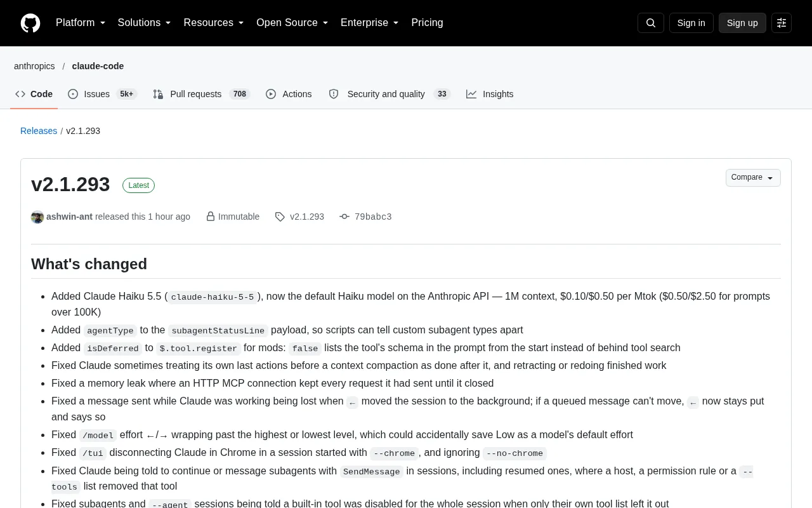Expand the Platform menu
Viewport: 812px width, 508px height.
coord(81,23)
